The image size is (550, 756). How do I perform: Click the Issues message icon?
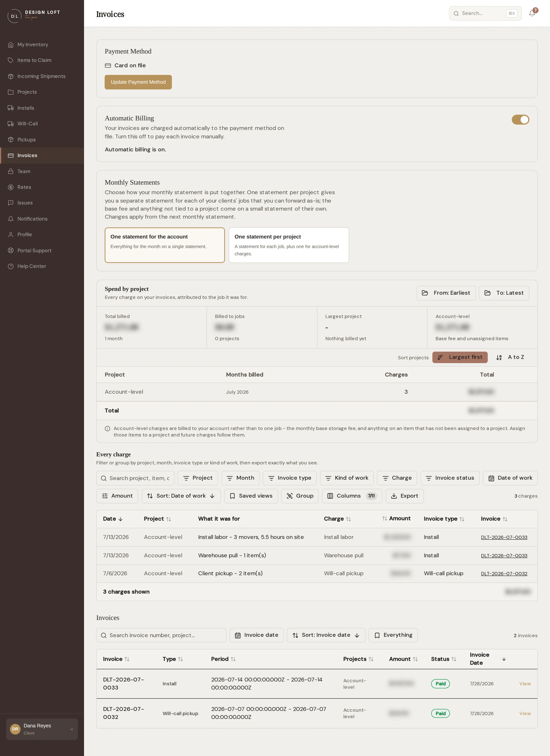(x=11, y=203)
